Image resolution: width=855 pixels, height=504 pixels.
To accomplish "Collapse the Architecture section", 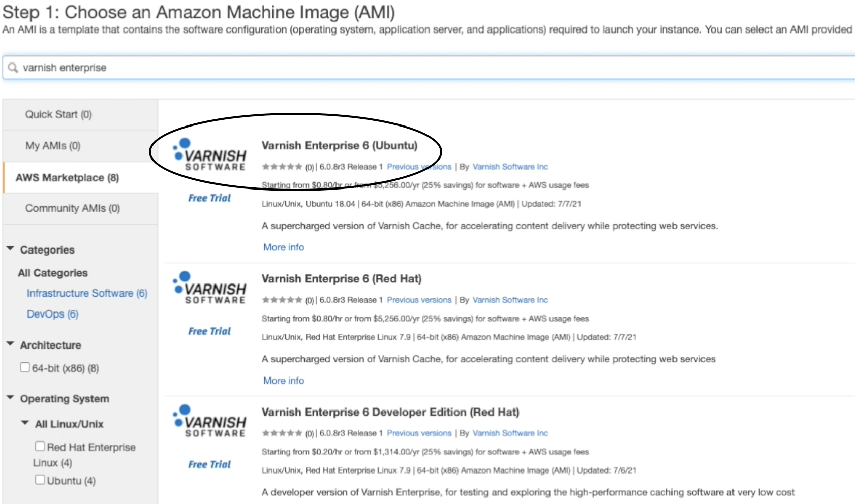I will click(10, 344).
